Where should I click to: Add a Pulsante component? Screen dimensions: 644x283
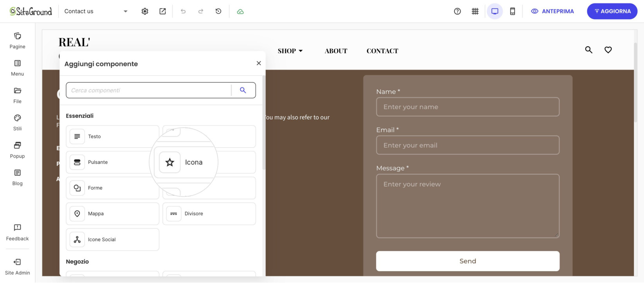[x=112, y=162]
